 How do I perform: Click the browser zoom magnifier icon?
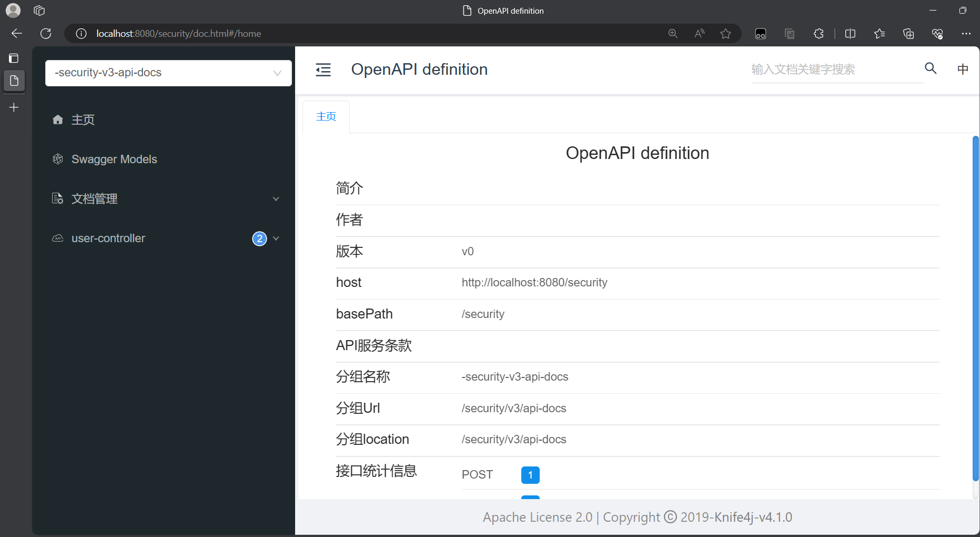[673, 34]
